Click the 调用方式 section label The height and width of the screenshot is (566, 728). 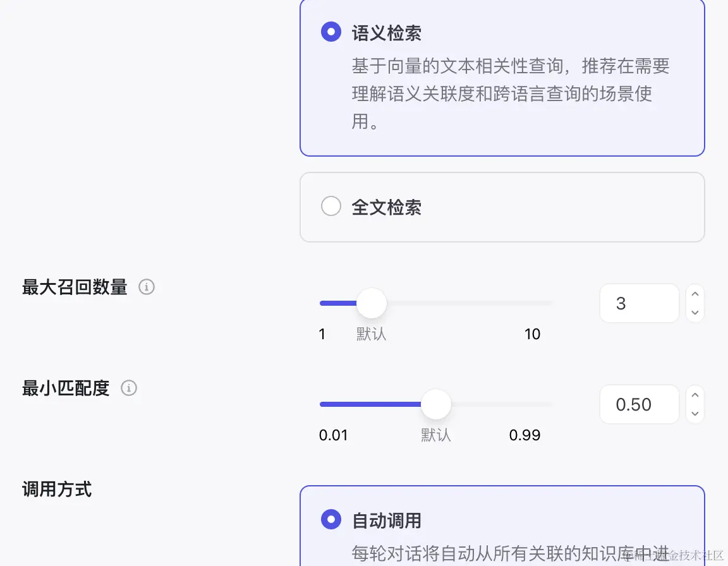click(x=57, y=490)
